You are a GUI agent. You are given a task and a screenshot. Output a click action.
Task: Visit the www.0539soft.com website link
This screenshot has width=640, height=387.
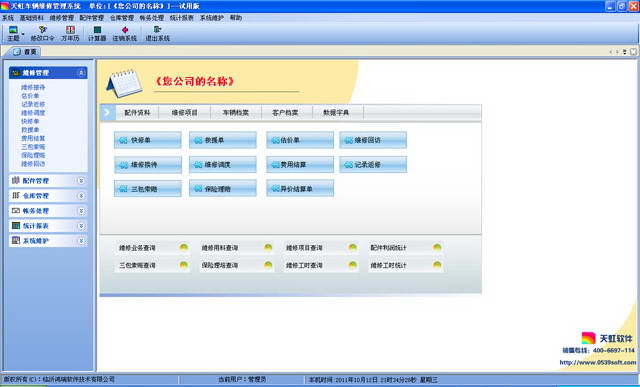pos(598,362)
